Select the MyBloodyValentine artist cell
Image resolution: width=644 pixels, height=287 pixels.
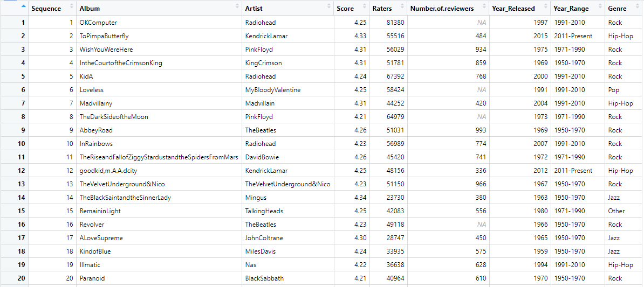click(x=287, y=90)
